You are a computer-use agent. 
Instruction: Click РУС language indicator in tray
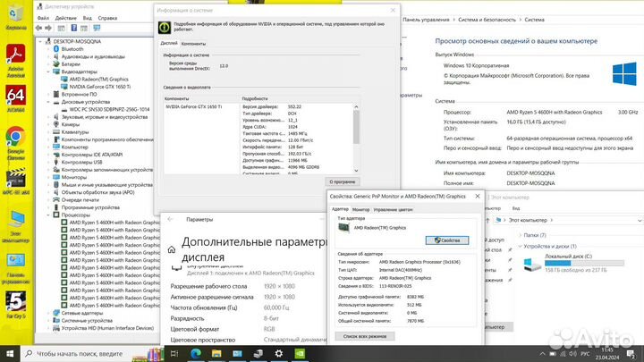585,354
